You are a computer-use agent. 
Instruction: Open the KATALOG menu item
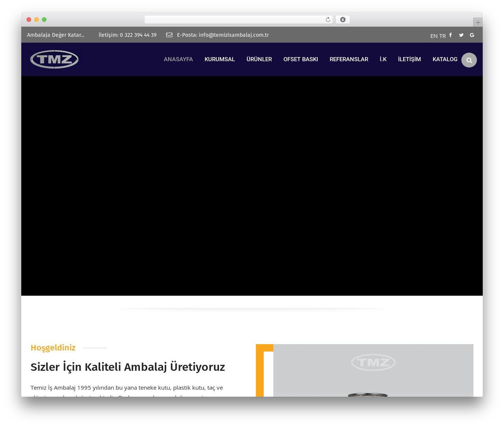(445, 59)
